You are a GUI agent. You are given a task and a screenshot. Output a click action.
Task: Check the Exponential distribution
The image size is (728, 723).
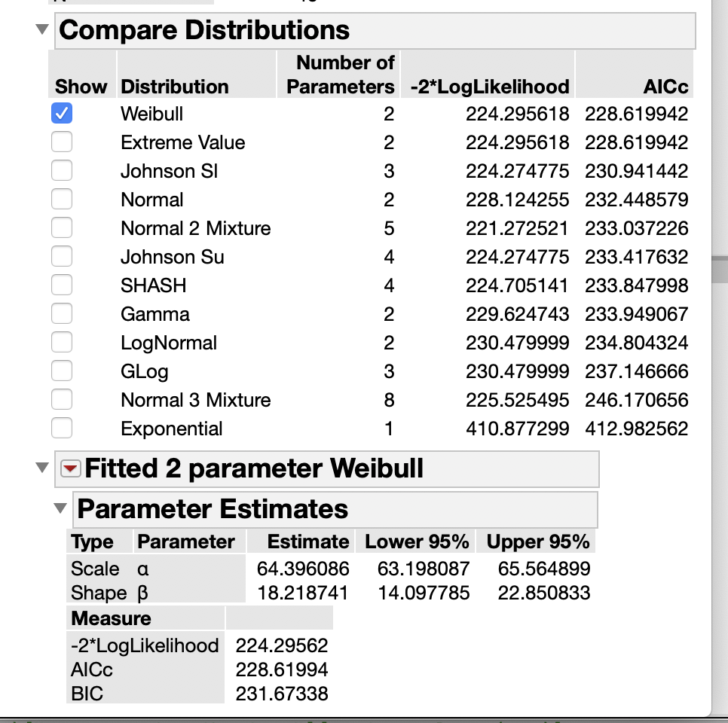[62, 428]
